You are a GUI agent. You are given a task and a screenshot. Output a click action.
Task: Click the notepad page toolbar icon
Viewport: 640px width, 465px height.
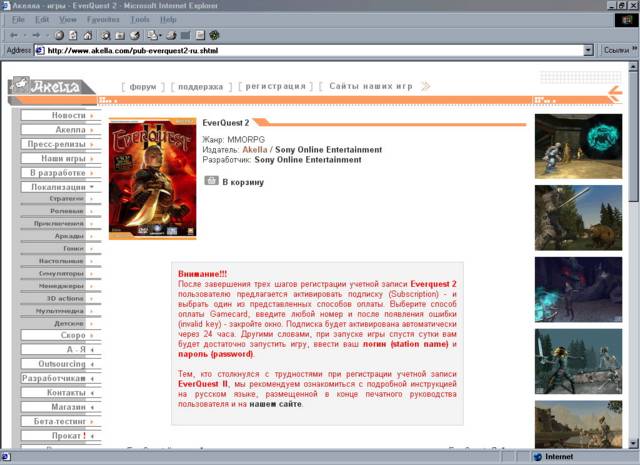tap(200, 36)
